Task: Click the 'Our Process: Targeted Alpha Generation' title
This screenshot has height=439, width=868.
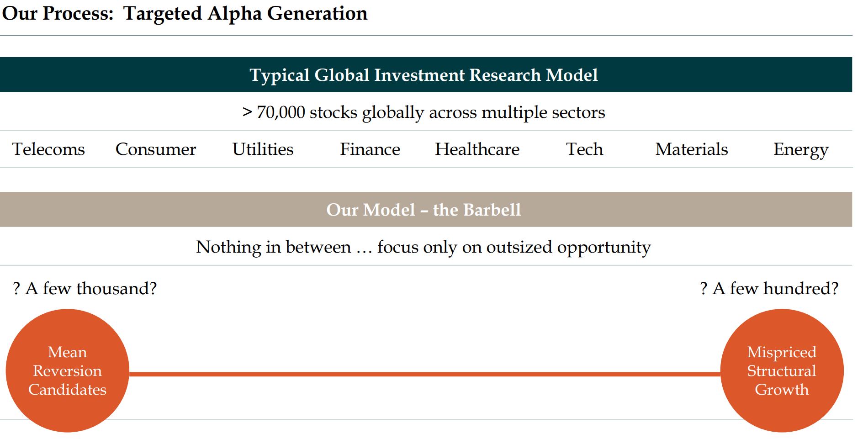Action: (x=185, y=14)
